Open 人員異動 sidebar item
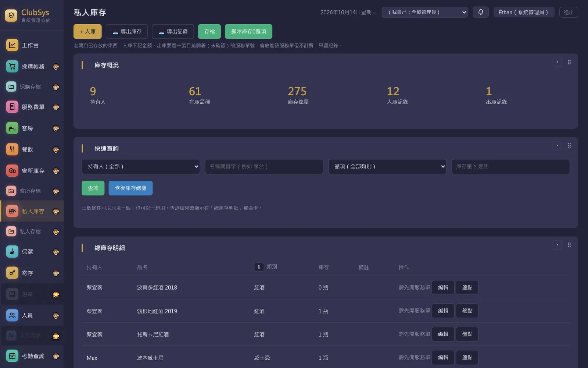The image size is (588, 368). coord(32,336)
